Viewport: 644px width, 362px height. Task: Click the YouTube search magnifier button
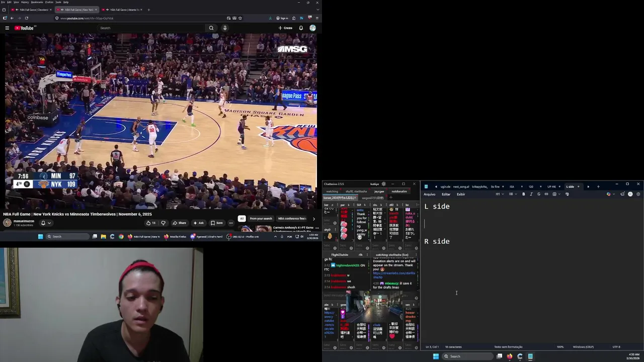211,28
